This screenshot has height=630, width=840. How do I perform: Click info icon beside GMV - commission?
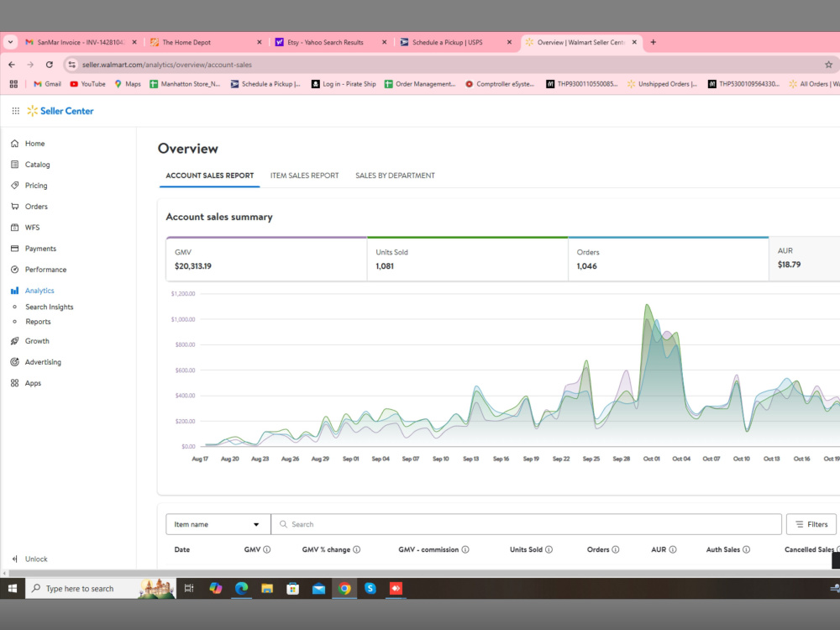click(465, 549)
